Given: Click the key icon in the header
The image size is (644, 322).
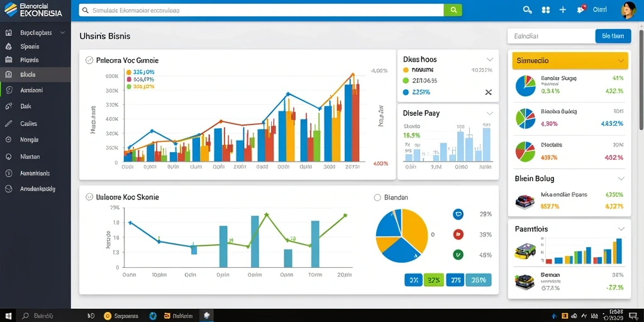Looking at the screenshot, I should [528, 10].
